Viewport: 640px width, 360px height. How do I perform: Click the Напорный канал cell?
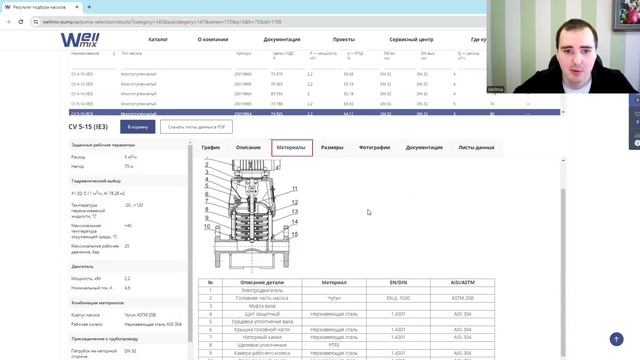click(x=262, y=337)
